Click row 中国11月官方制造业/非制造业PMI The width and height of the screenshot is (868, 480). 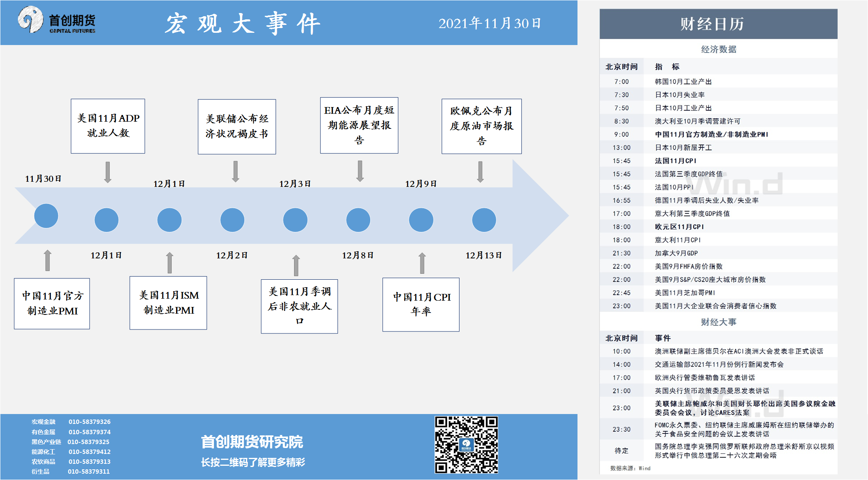(x=718, y=134)
